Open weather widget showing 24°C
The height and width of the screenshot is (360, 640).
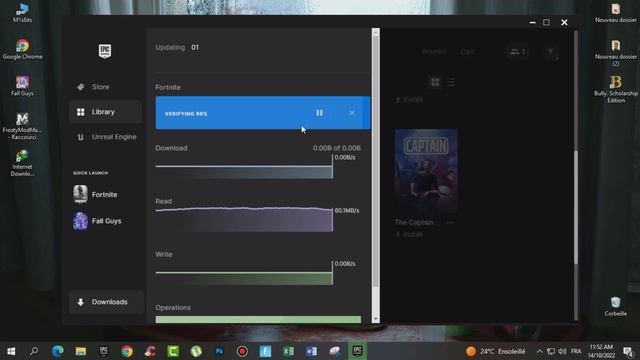click(x=496, y=351)
